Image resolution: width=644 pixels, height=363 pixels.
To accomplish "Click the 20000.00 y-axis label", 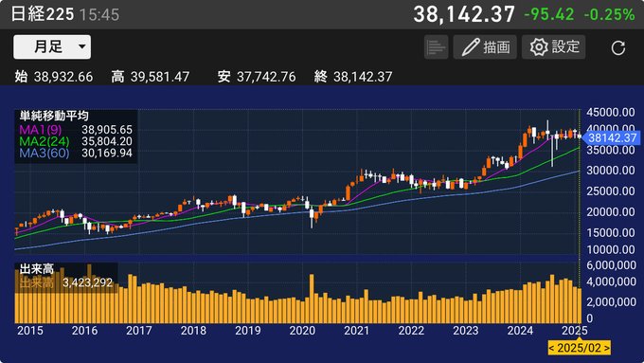I will (610, 211).
